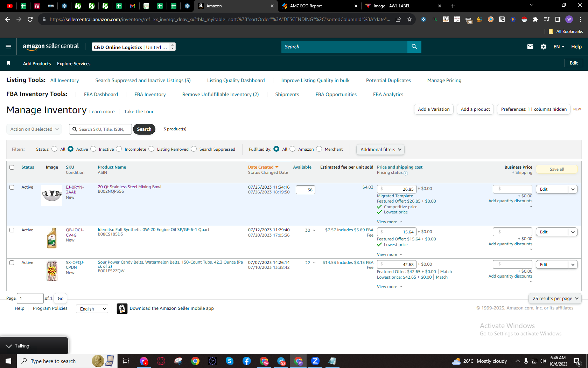This screenshot has width=588, height=368.
Task: Open Task View on the taskbar
Action: [x=126, y=361]
